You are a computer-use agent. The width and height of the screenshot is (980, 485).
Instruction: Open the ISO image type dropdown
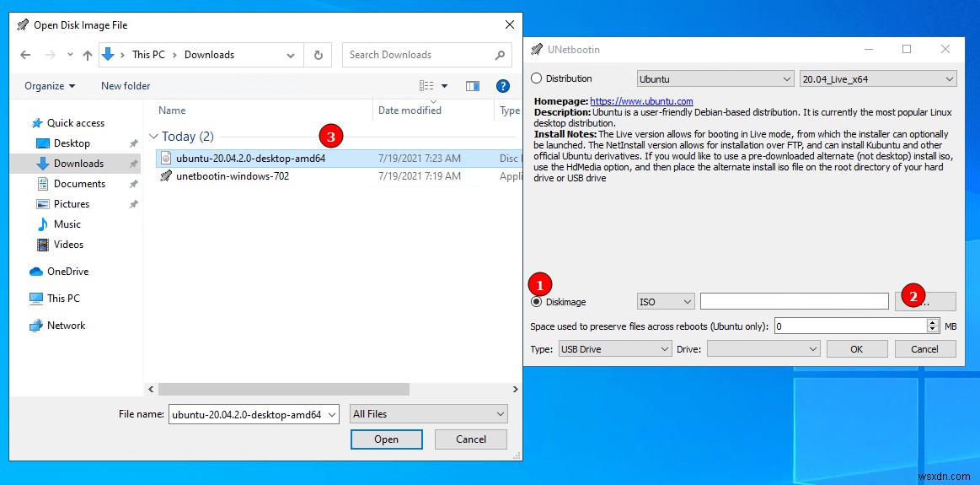coord(666,302)
